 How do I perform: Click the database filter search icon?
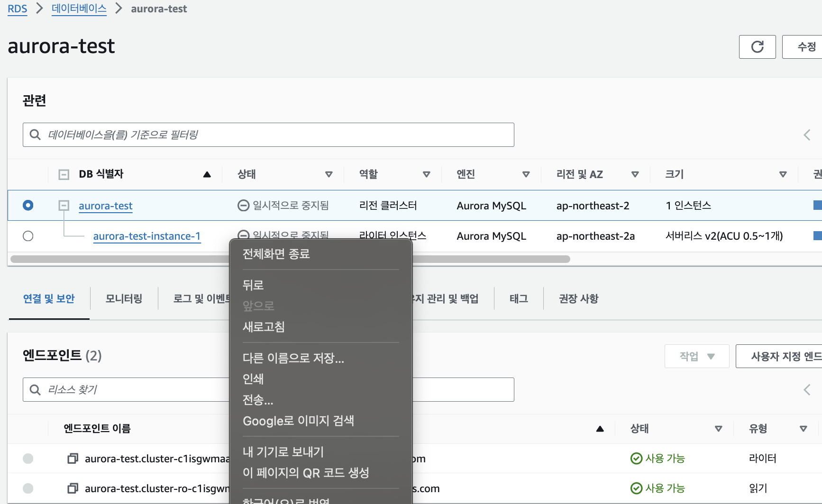pos(35,135)
